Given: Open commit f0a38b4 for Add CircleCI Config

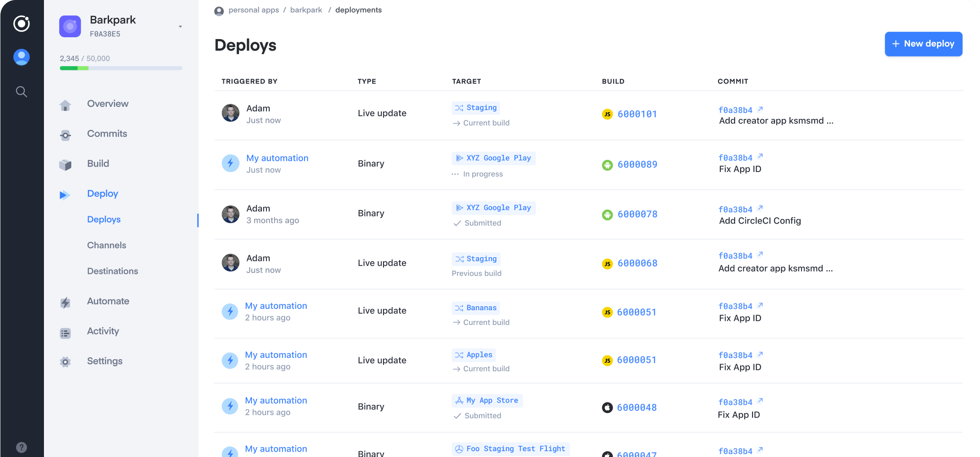Looking at the screenshot, I should pyautogui.click(x=736, y=209).
